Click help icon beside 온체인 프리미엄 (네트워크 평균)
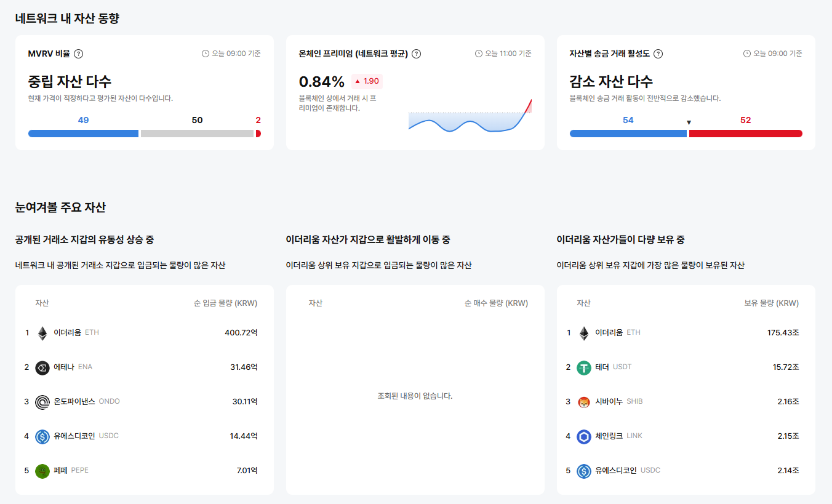This screenshot has height=504, width=832. tap(416, 54)
